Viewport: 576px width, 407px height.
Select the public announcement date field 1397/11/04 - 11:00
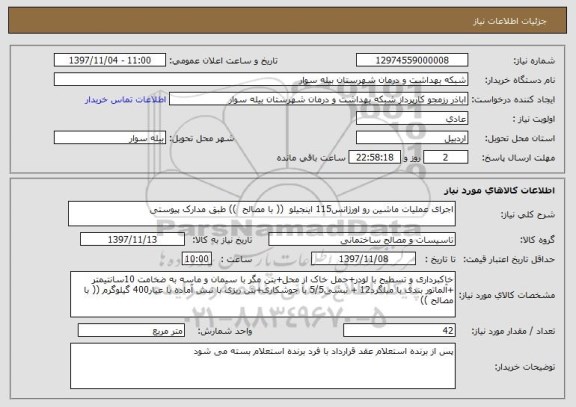110,60
